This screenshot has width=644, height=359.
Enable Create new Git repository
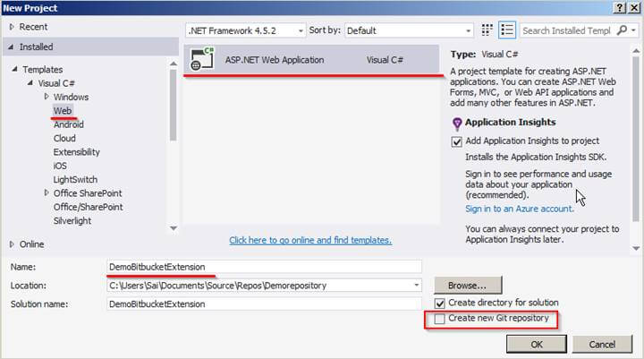pyautogui.click(x=439, y=319)
